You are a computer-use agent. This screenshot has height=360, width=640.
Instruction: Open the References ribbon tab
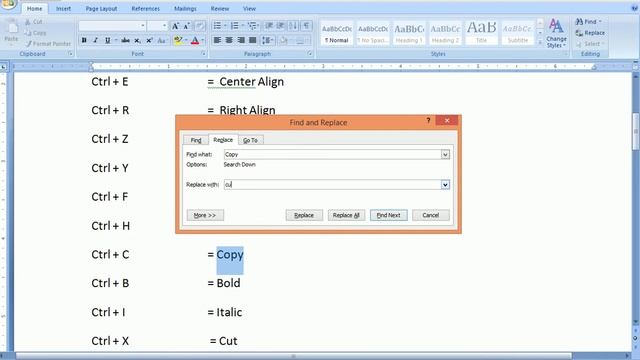point(145,9)
